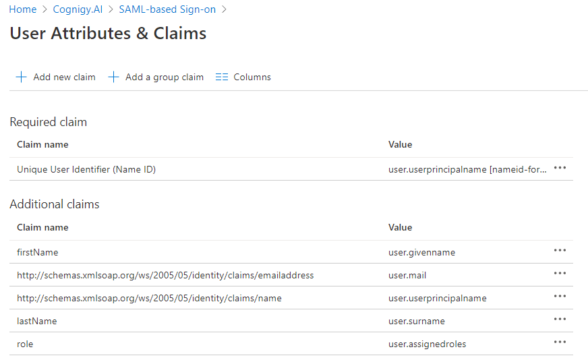Screen dimensions: 588x364
Task: Open ellipsis menu for lastName claim row
Action: pos(560,319)
